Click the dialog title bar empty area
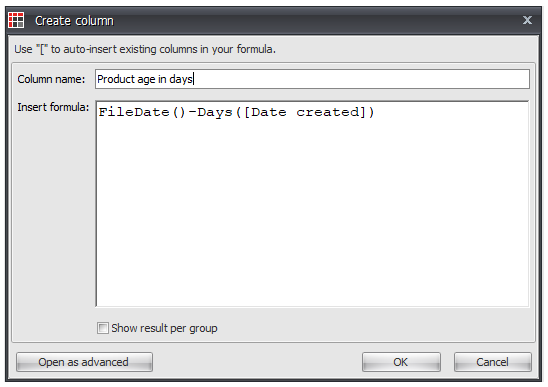Viewport: 548px width, 387px height. [x=315, y=20]
